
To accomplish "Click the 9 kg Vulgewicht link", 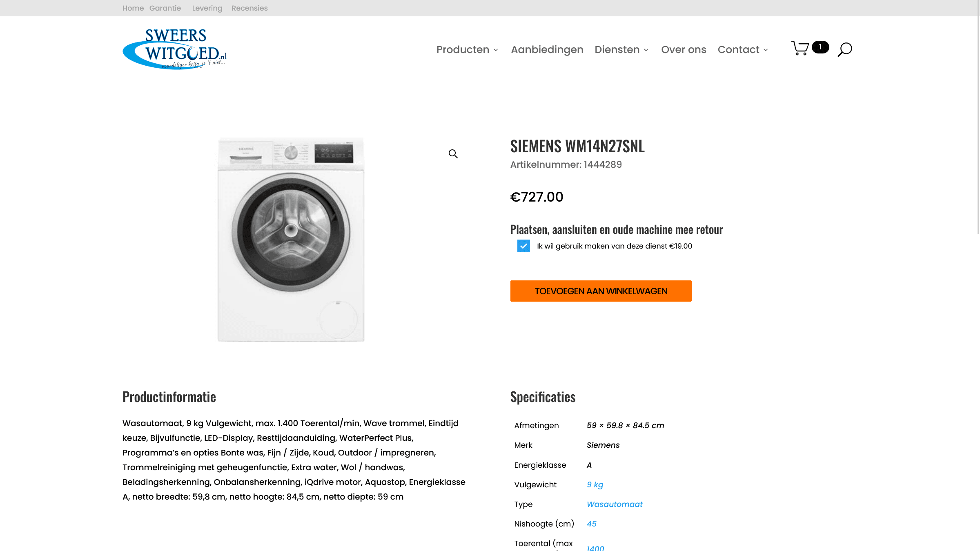I will [x=595, y=484].
